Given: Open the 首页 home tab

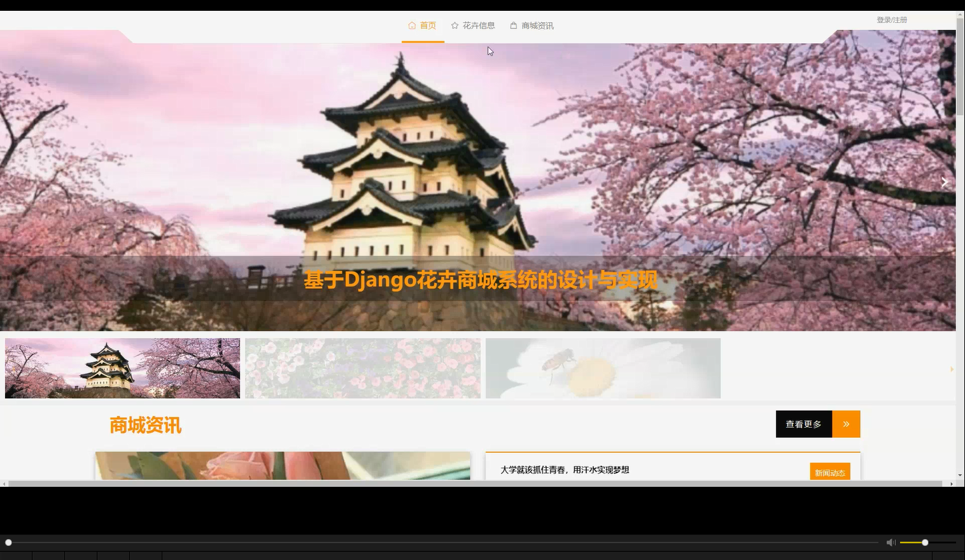Looking at the screenshot, I should tap(423, 26).
